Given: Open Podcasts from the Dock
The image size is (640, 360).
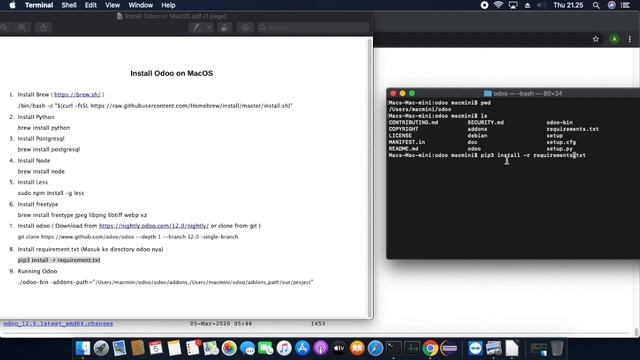Looking at the screenshot, I should 321,348.
